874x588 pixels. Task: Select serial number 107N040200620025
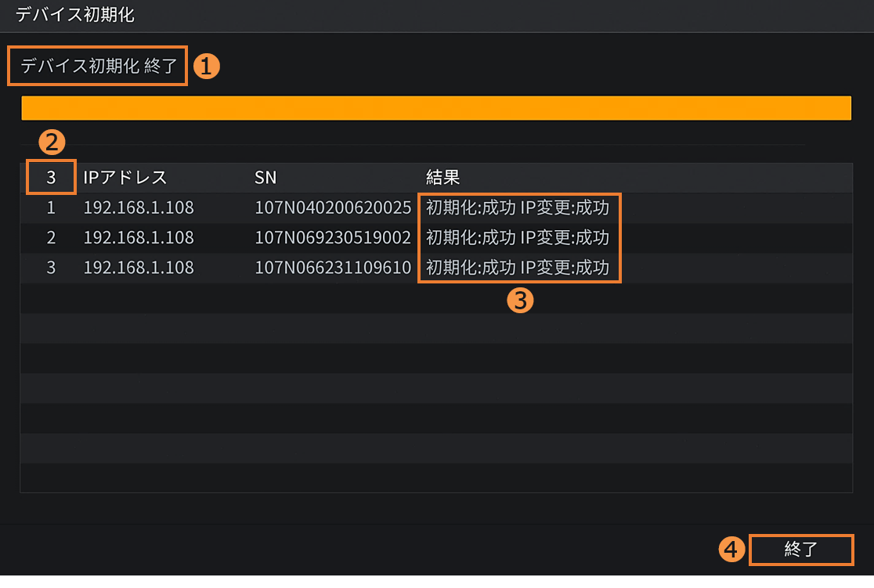[333, 208]
